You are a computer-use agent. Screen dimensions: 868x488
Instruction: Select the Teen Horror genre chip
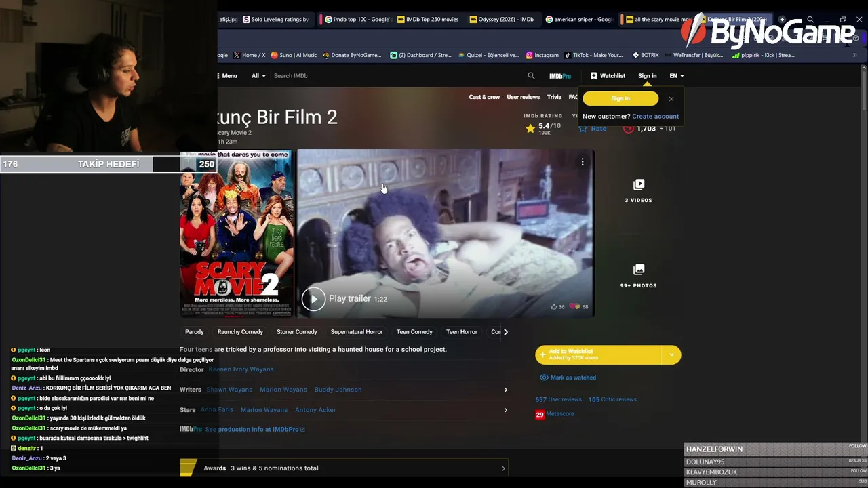pos(462,332)
